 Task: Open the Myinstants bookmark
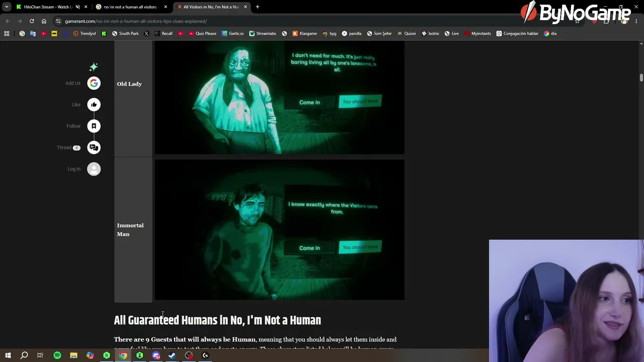[x=477, y=34]
